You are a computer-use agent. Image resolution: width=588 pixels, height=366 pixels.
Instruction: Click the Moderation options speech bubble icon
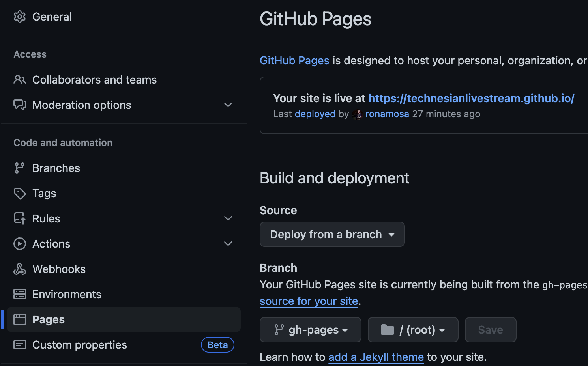[x=19, y=105]
